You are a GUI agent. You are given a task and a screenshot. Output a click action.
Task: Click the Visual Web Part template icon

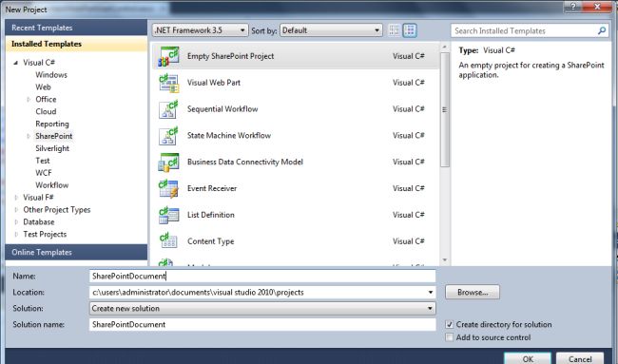[168, 83]
